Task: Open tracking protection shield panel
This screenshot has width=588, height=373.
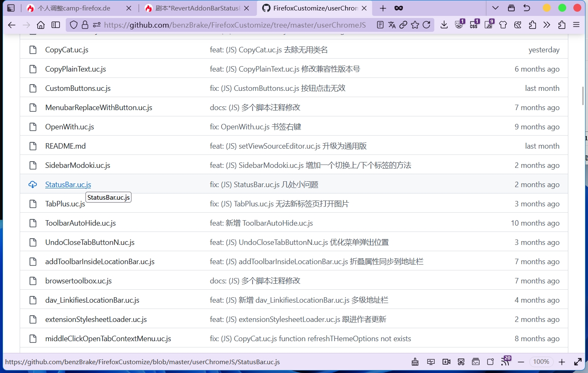Action: (x=74, y=25)
